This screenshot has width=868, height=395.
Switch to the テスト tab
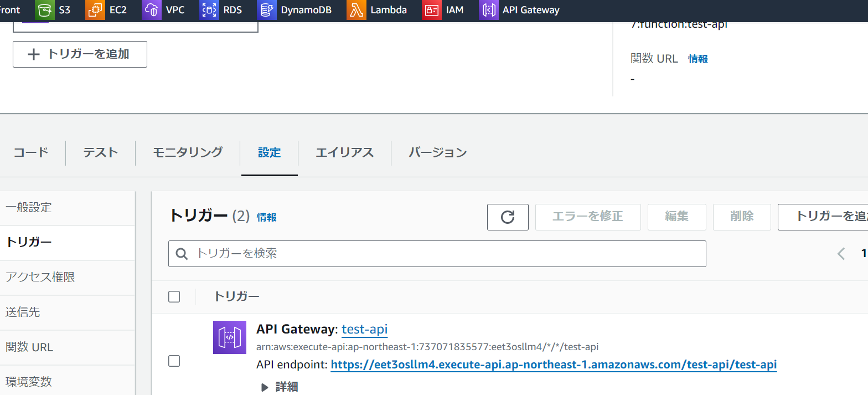click(x=100, y=152)
